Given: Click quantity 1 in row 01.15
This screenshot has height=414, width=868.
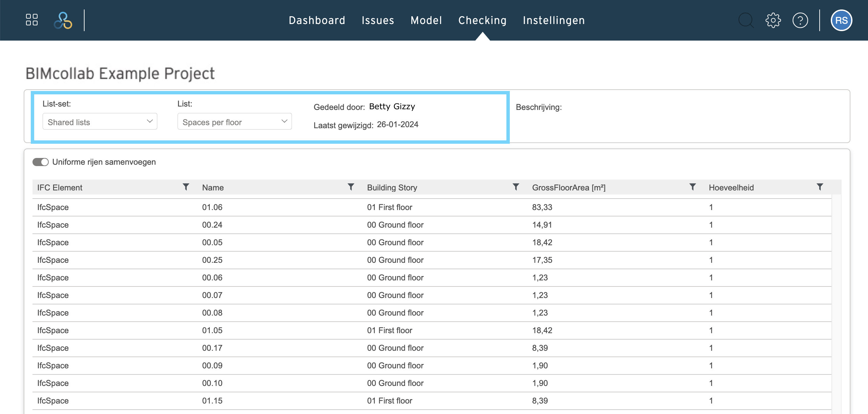Looking at the screenshot, I should coord(711,401).
